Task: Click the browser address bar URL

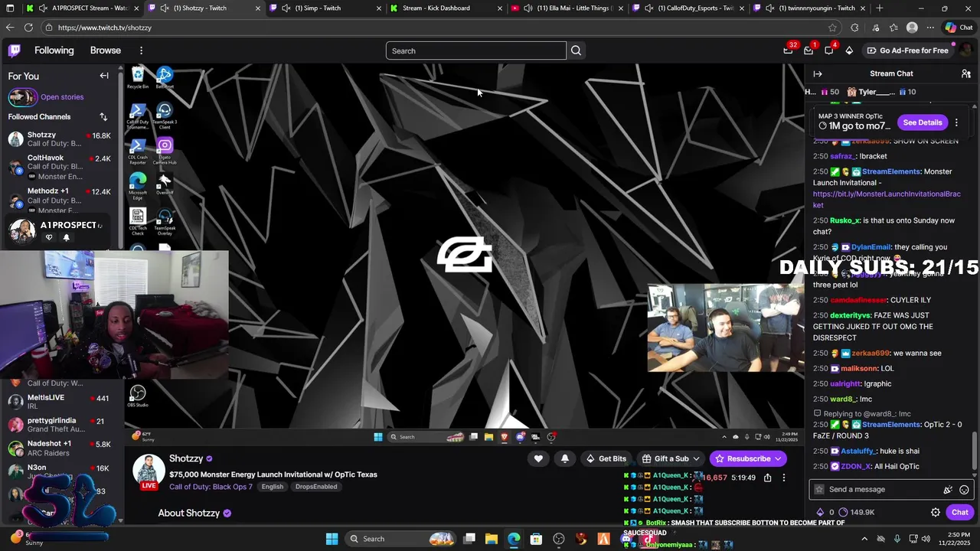Action: (105, 28)
